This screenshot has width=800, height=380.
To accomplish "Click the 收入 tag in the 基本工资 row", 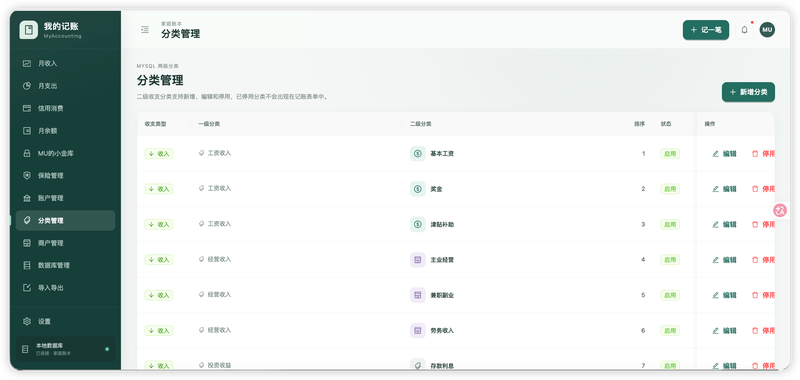I will pyautogui.click(x=159, y=154).
